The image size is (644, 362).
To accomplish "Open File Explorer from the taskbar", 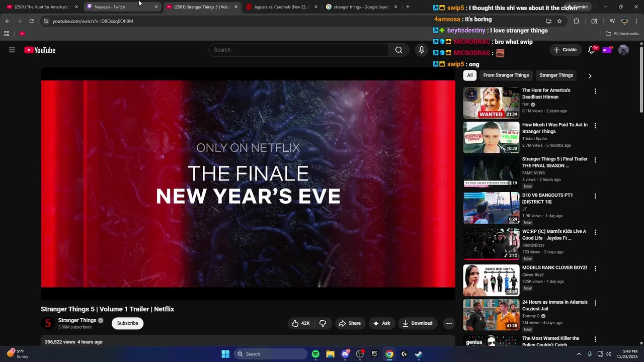I will 330,354.
